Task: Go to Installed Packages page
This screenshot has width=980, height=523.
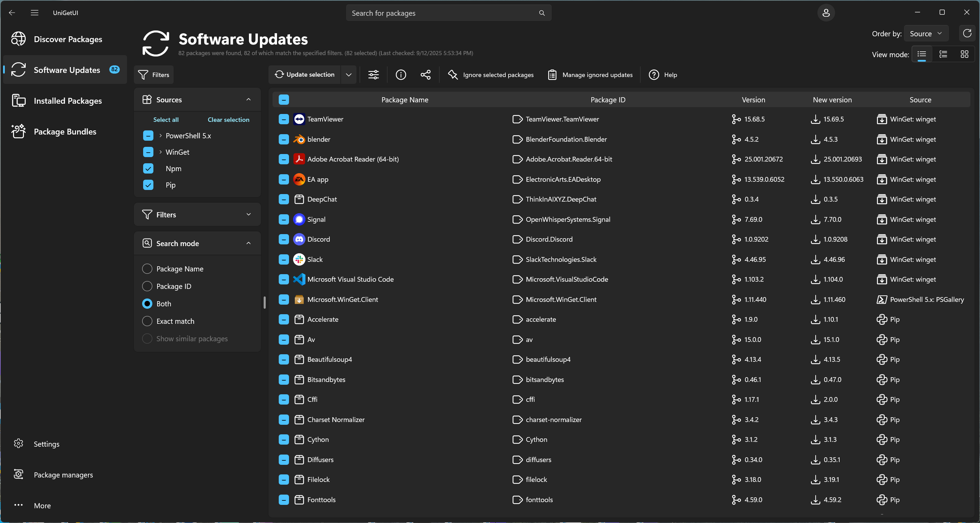Action: click(68, 101)
